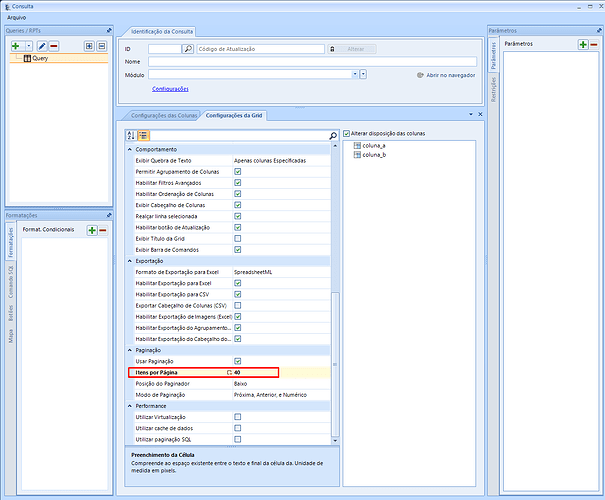Pin the Queries / RPTs panel
The height and width of the screenshot is (500, 605).
pos(108,30)
